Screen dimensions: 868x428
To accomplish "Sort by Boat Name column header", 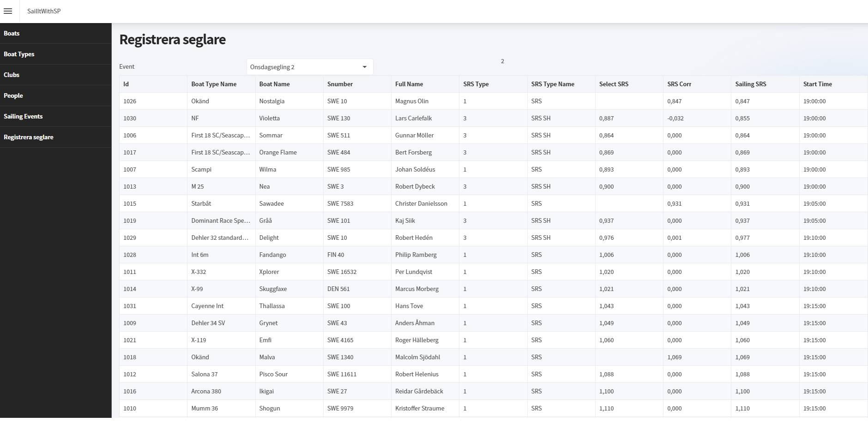I will 289,84.
